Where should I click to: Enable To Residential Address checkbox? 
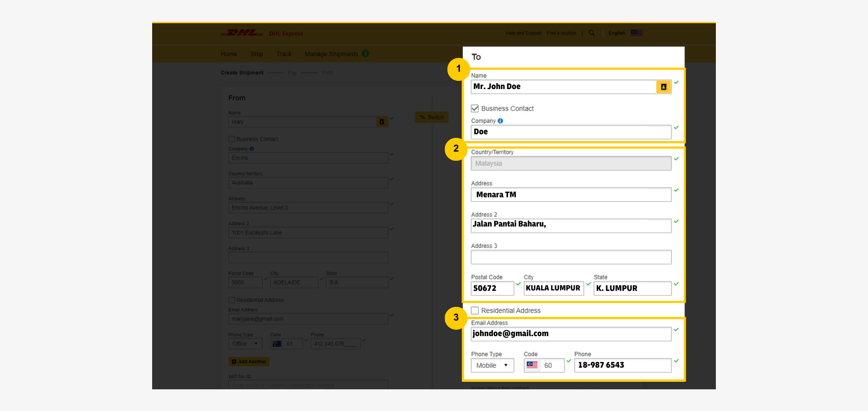pos(475,311)
